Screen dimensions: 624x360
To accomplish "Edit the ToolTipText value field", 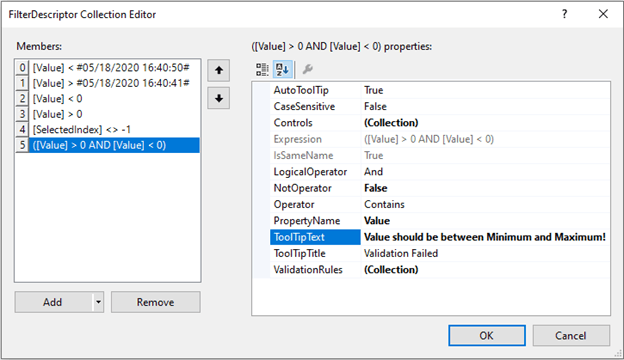I will (x=486, y=237).
